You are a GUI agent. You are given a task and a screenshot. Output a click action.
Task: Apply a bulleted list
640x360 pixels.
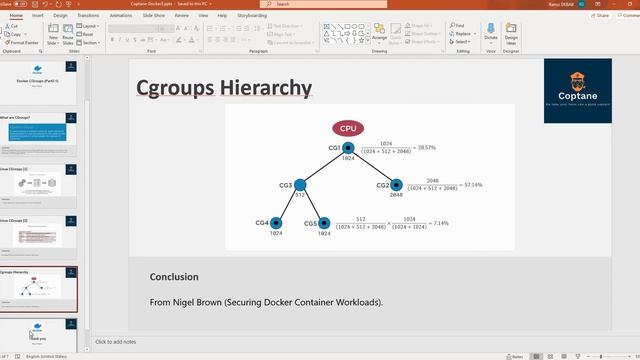[211, 28]
